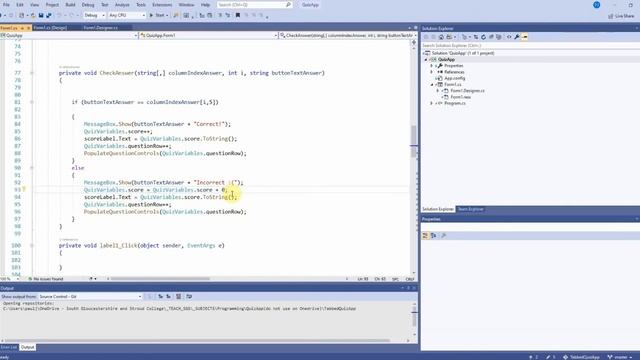Open the Edit menu
Viewport: 640px width, 360px height.
click(x=20, y=5)
